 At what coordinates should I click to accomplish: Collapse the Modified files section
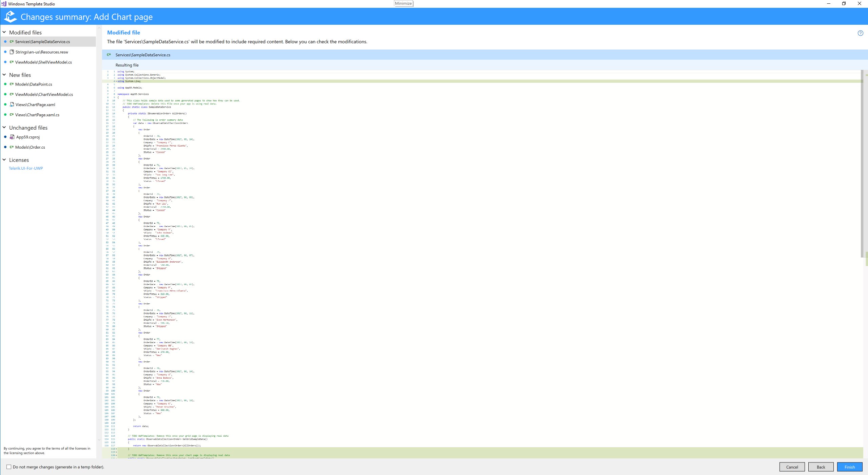tap(4, 32)
